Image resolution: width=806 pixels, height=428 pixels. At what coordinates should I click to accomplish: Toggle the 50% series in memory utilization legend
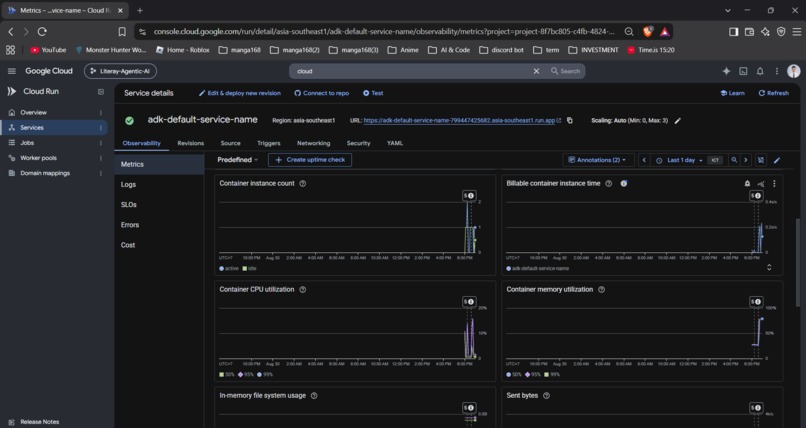coord(514,375)
